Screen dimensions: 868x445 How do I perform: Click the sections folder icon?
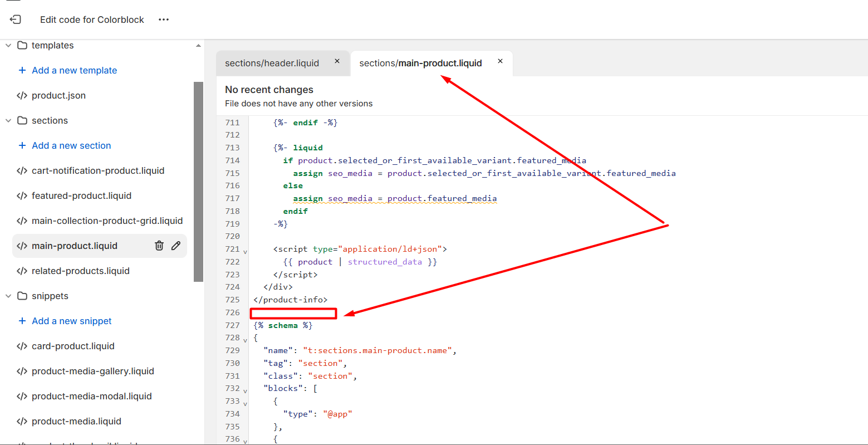pos(22,120)
